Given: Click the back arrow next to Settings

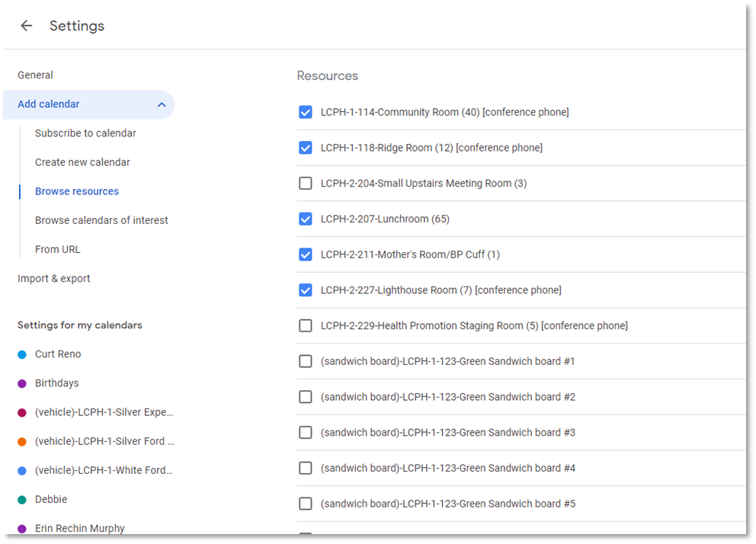Looking at the screenshot, I should 27,26.
